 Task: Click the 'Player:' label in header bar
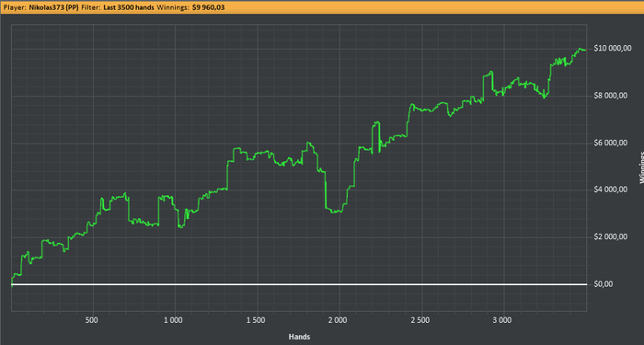[15, 7]
